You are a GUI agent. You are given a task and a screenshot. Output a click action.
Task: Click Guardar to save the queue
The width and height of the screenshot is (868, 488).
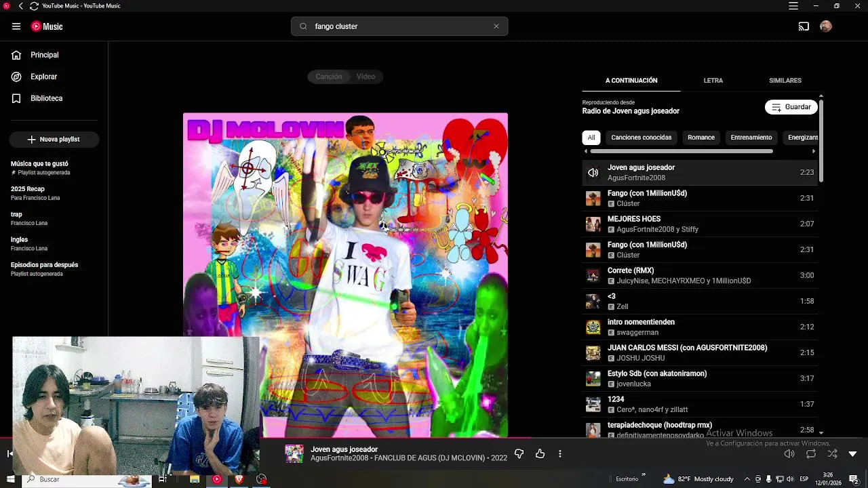[x=791, y=107]
